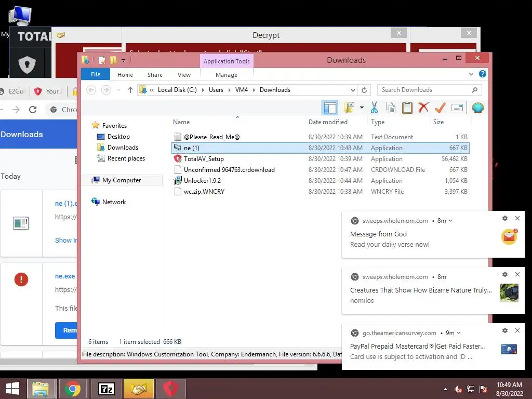Open the view options dropdown arrow
532x399 pixels.
362,108
